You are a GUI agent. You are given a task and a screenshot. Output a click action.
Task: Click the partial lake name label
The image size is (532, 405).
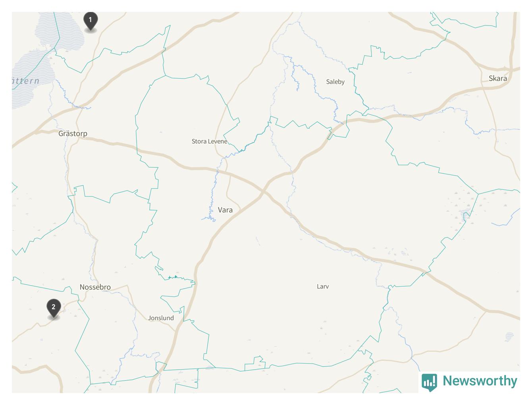pos(25,81)
